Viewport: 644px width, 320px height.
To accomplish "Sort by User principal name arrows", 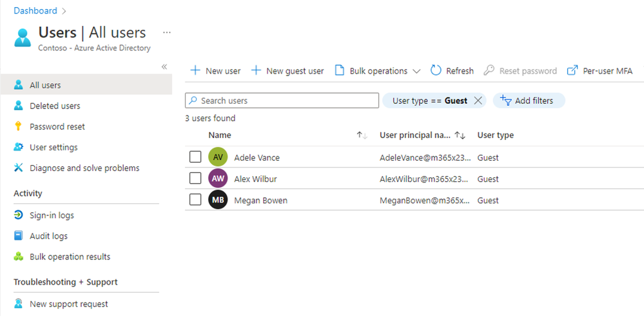I will [x=460, y=135].
